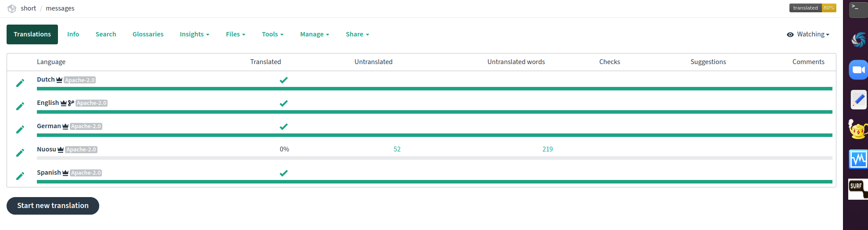The width and height of the screenshot is (868, 230).
Task: Click the translated 80% status badge
Action: [x=813, y=8]
